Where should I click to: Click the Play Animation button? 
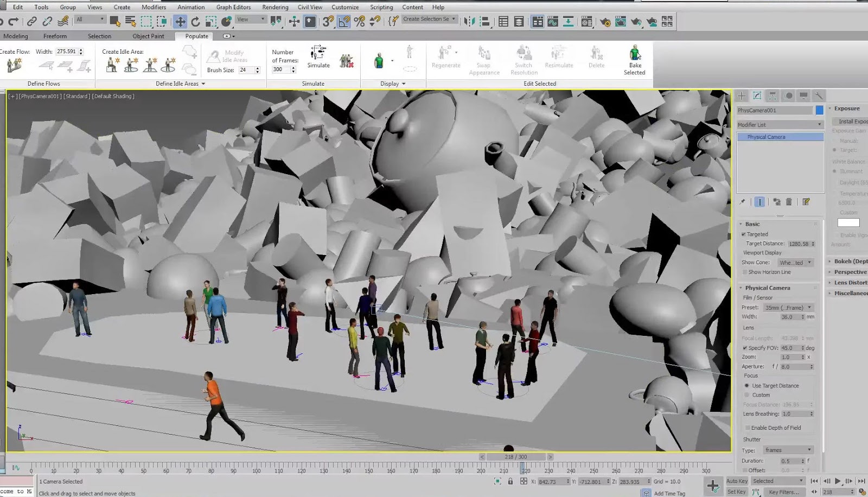838,481
